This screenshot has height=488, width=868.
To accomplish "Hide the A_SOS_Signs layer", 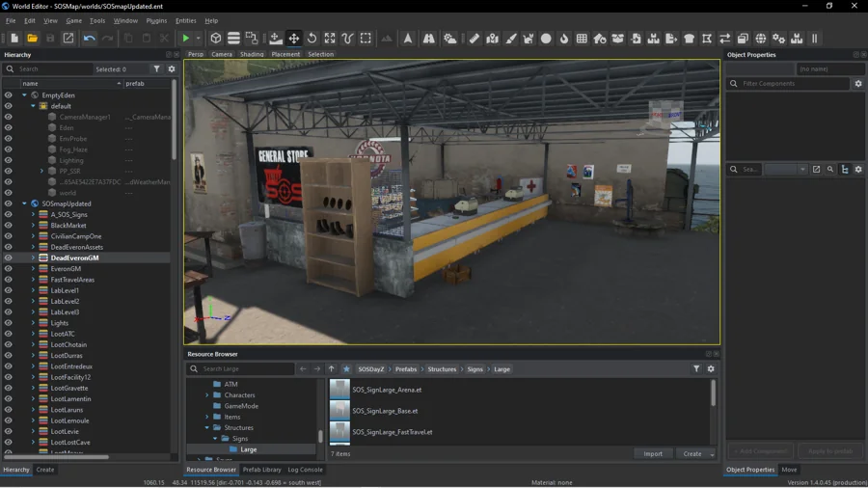I will pyautogui.click(x=9, y=215).
